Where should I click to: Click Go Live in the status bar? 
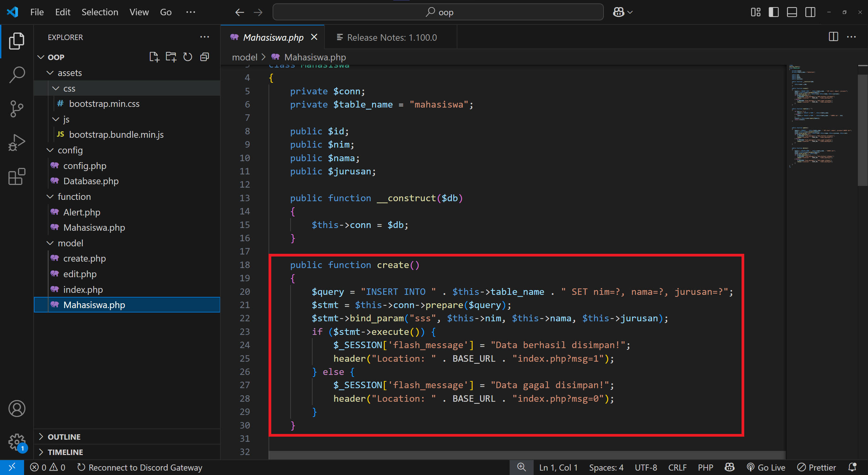[x=766, y=467]
